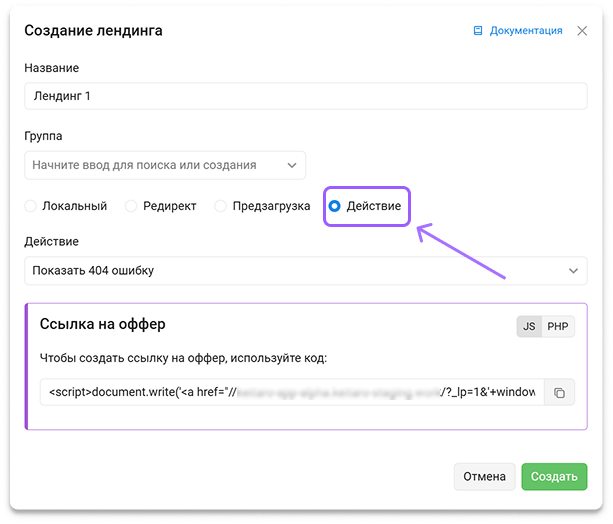Click the 'Ссылка на оффер' heading
Image resolution: width=613 pixels, height=524 pixels.
tap(102, 324)
